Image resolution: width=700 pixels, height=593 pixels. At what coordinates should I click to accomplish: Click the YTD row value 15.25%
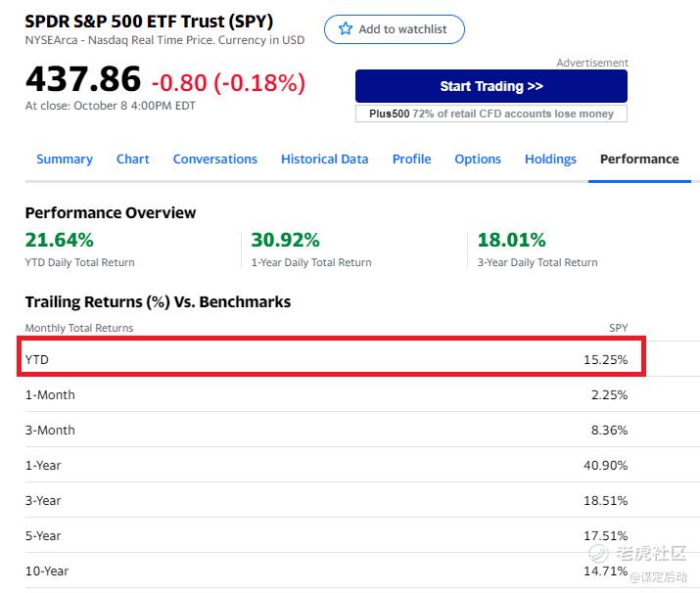point(605,360)
